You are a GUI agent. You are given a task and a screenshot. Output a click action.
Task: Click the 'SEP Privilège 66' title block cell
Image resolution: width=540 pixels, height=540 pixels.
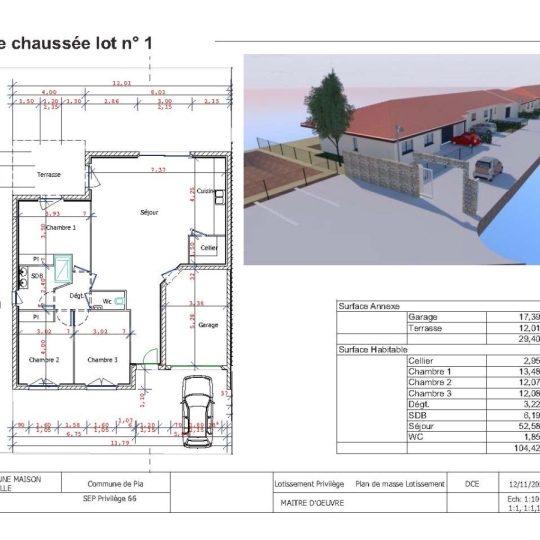coord(110,499)
